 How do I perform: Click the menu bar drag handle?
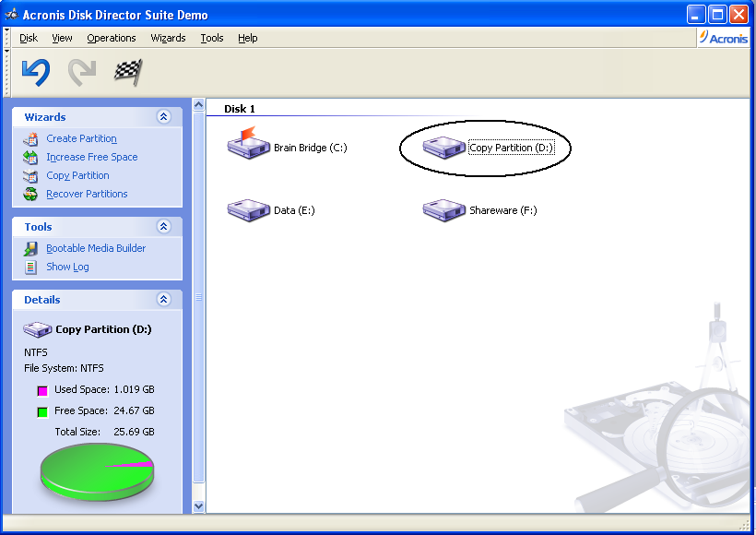point(6,37)
